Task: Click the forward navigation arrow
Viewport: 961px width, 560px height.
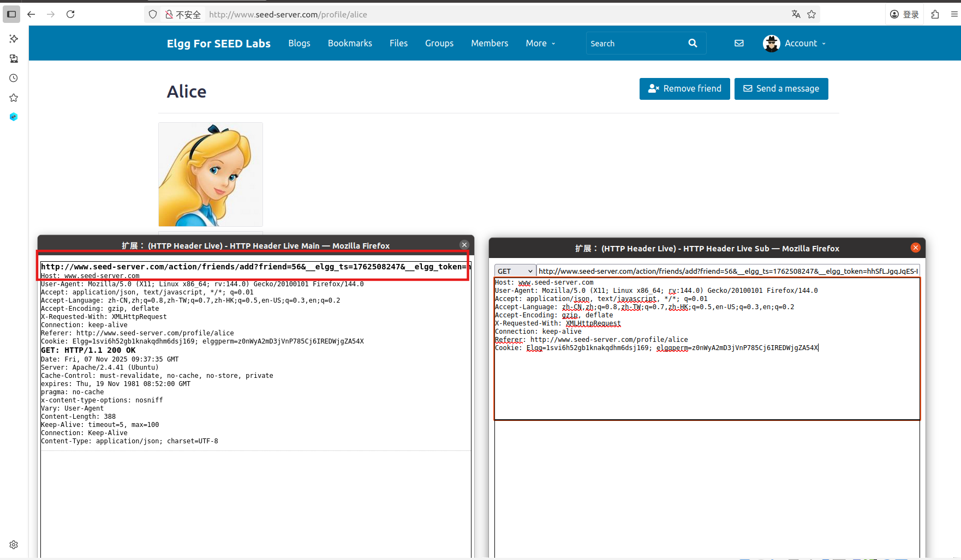Action: 51,14
